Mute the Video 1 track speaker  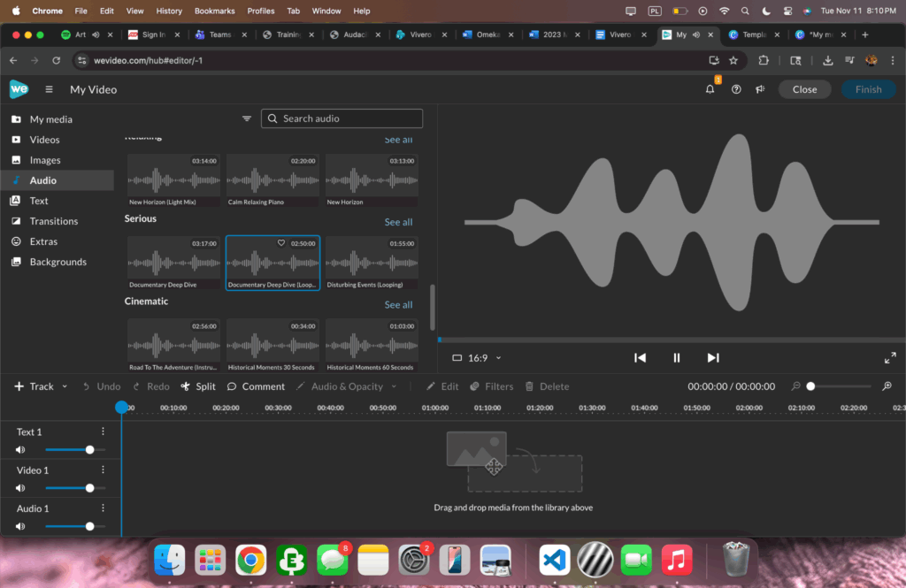coord(20,488)
